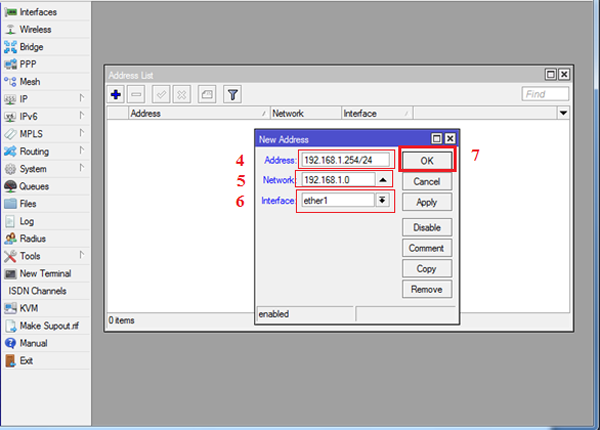Image resolution: width=600 pixels, height=430 pixels.
Task: Click the red minus Remove icon
Action: click(x=137, y=94)
